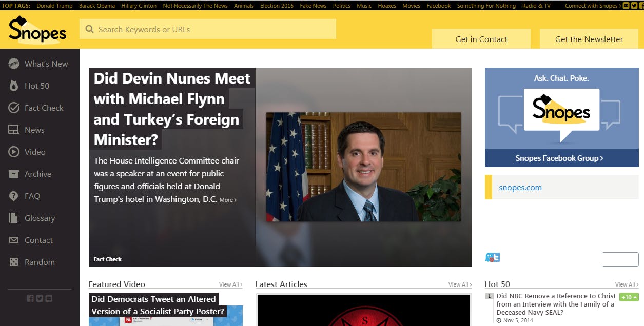Select the Animals top tag

tap(244, 6)
